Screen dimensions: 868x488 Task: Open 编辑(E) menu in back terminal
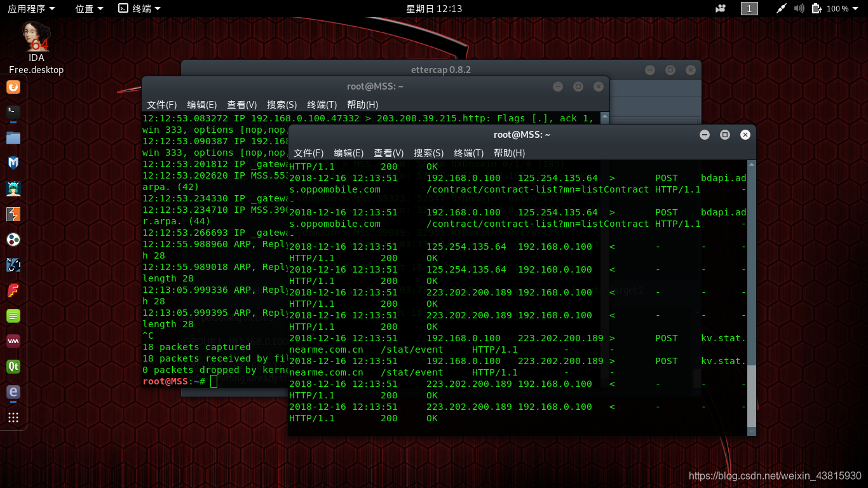point(202,105)
